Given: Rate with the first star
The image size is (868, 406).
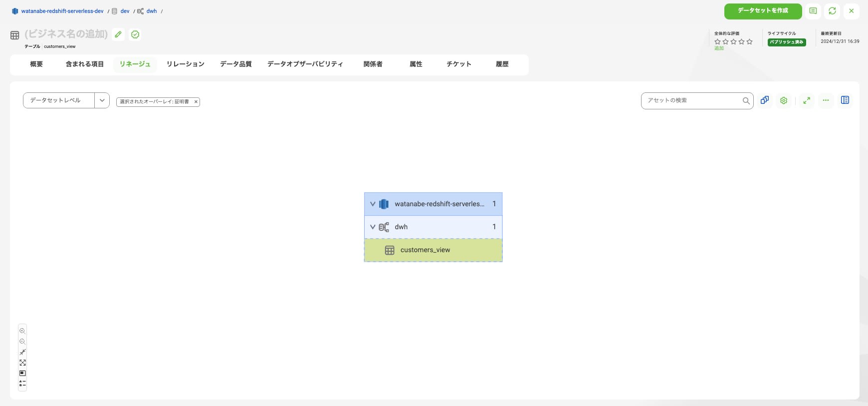Looking at the screenshot, I should [717, 42].
